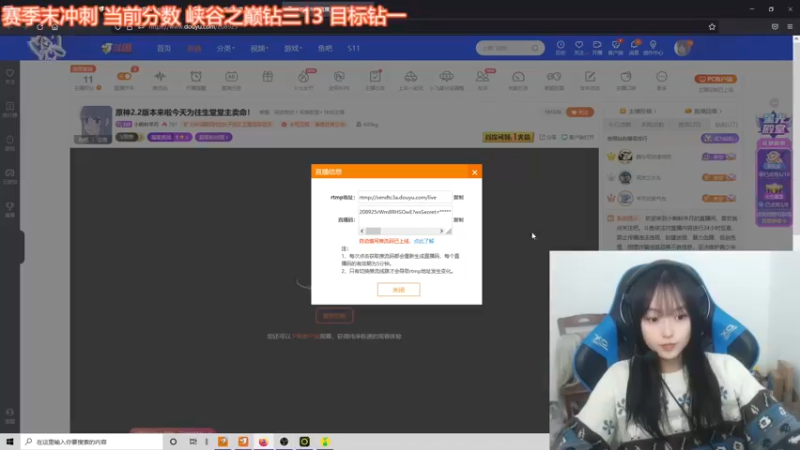Click the orange 关闭 button in the dialog
This screenshot has width=800, height=450.
tap(398, 289)
